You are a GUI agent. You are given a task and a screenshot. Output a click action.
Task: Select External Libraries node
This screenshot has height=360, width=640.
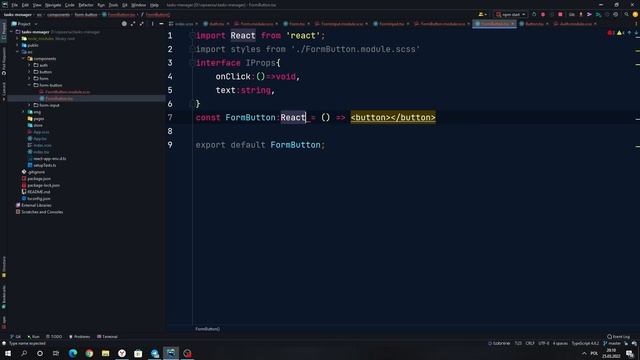(x=36, y=205)
